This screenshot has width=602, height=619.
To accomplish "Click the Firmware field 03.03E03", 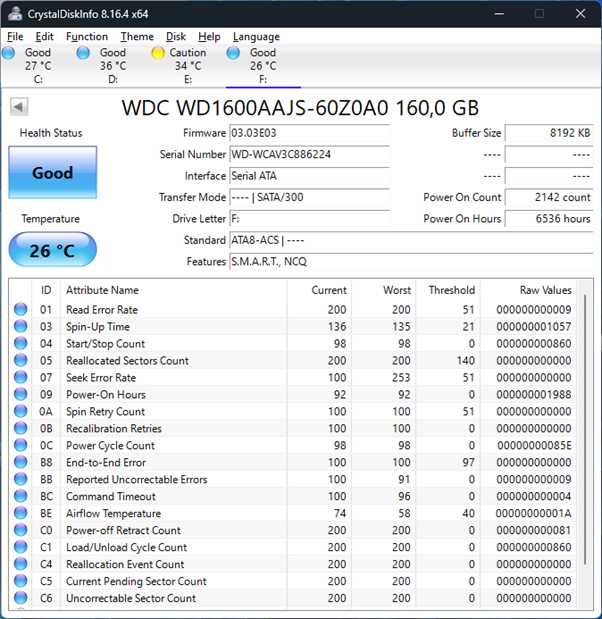I will click(310, 133).
